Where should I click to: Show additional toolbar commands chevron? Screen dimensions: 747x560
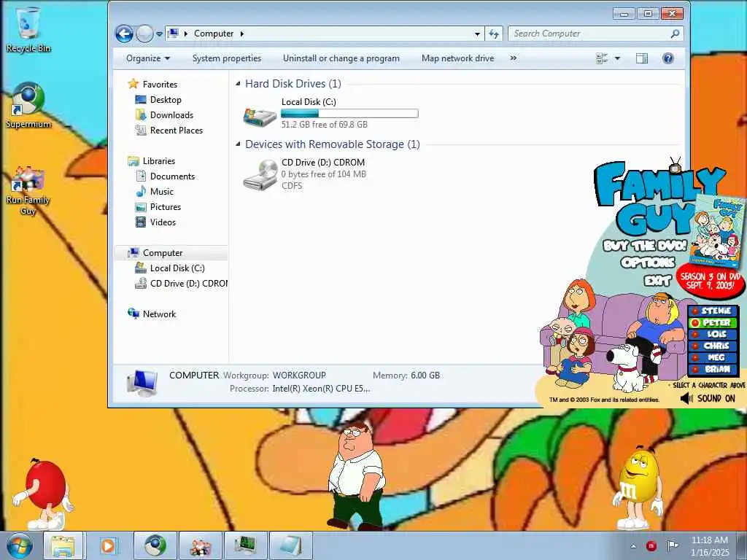tap(513, 58)
